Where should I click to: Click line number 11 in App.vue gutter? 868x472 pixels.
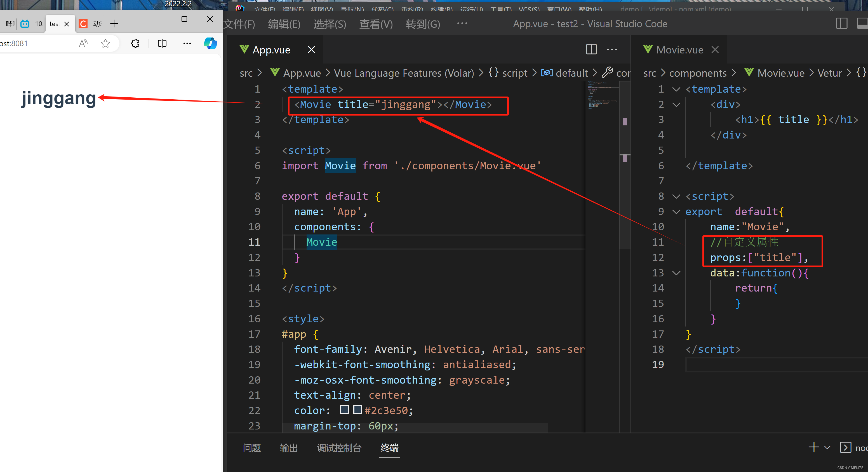point(254,242)
